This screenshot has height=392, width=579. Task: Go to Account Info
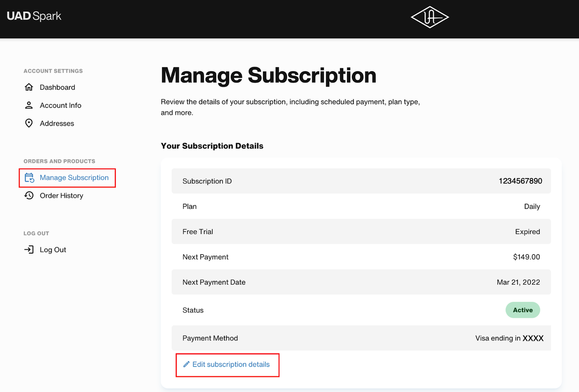60,105
